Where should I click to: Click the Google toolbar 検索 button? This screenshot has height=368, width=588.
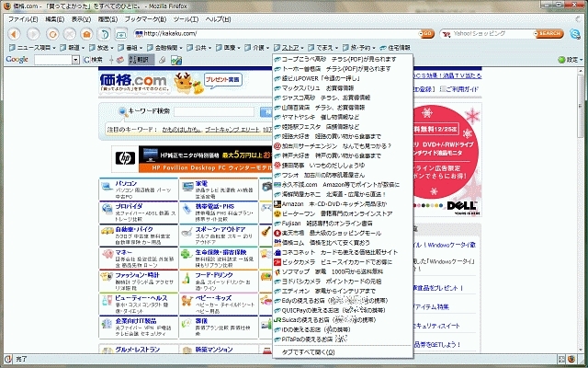tap(93, 60)
